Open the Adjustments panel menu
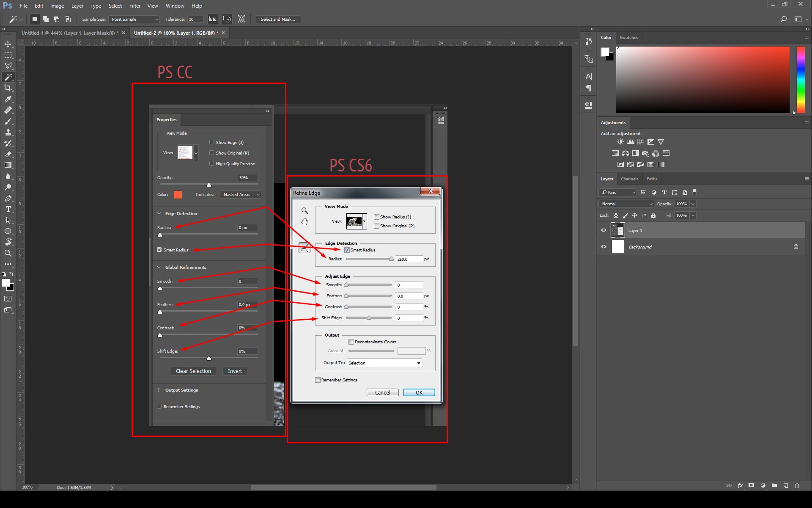Image resolution: width=812 pixels, height=508 pixels. tap(807, 123)
